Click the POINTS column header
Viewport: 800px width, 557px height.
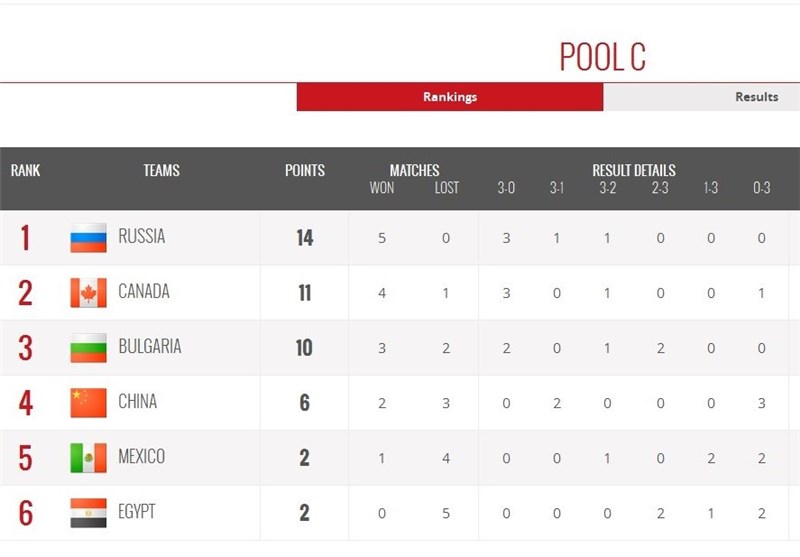(305, 171)
